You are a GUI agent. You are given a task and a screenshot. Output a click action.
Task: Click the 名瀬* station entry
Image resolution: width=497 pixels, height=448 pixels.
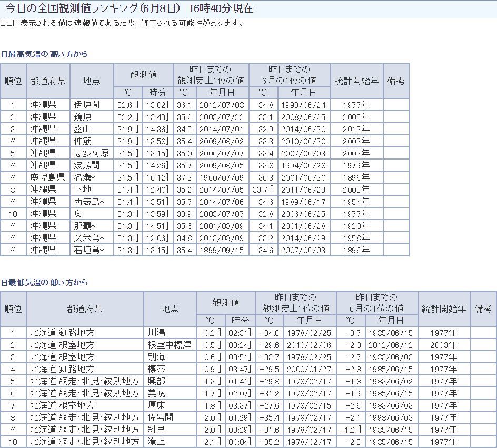88,177
